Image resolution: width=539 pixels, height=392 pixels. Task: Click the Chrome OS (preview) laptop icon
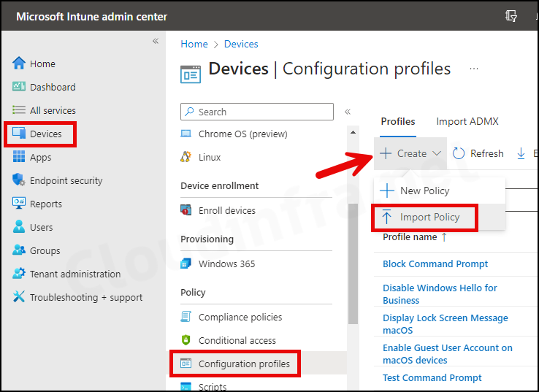tap(186, 134)
